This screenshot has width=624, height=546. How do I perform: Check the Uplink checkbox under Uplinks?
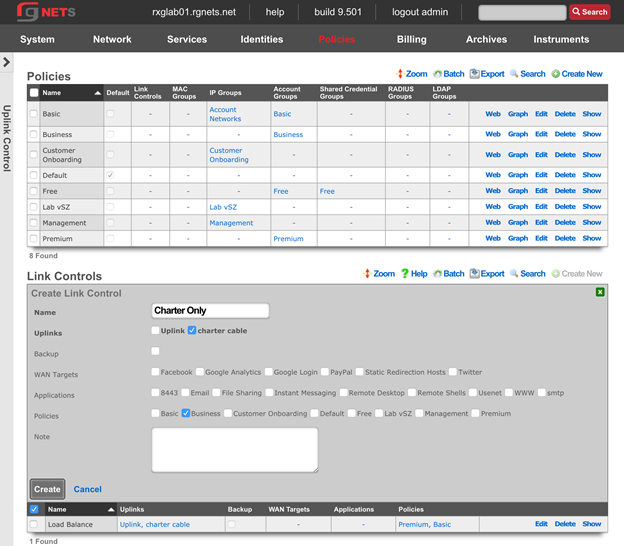point(155,330)
